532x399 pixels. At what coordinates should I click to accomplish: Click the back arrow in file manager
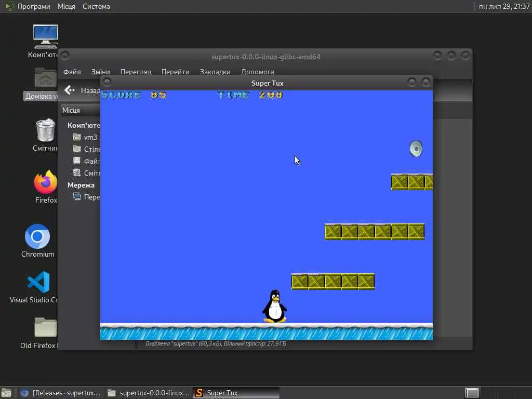[x=69, y=90]
